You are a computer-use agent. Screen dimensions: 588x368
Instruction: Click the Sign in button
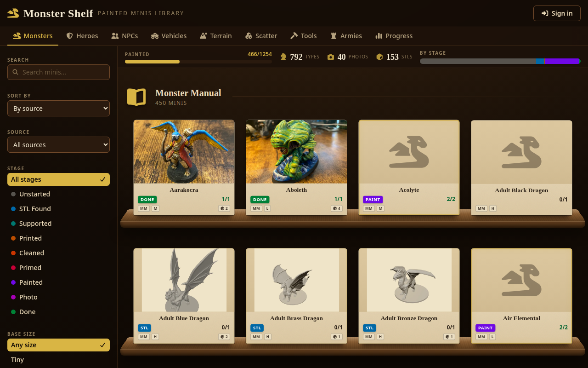(557, 13)
